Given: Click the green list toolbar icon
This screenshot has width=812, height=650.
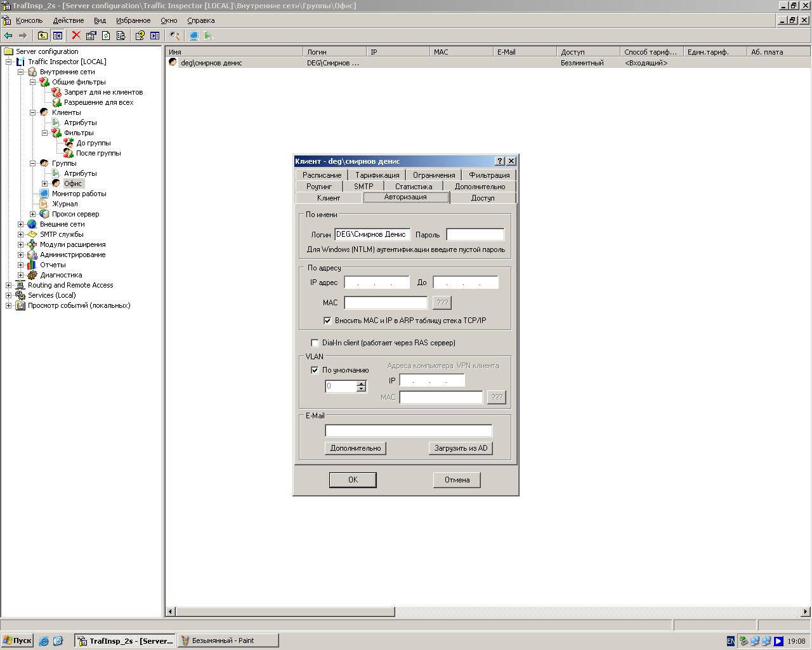Looking at the screenshot, I should coord(208,36).
